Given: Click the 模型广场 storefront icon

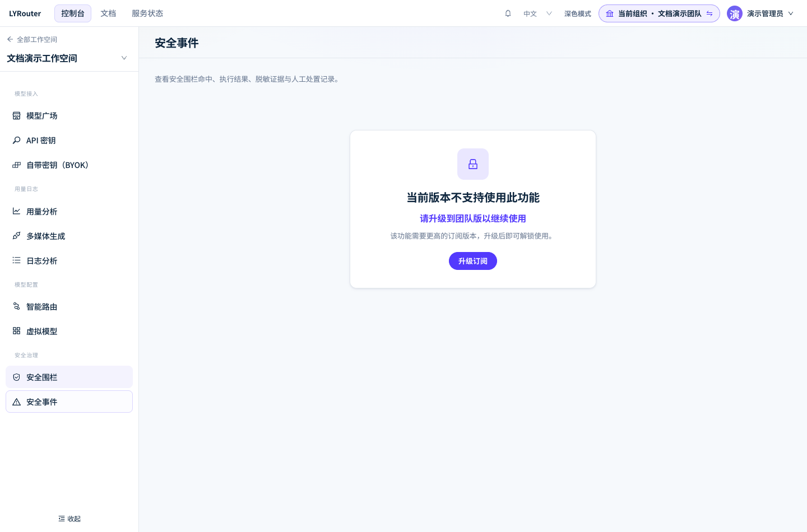Looking at the screenshot, I should (x=17, y=116).
